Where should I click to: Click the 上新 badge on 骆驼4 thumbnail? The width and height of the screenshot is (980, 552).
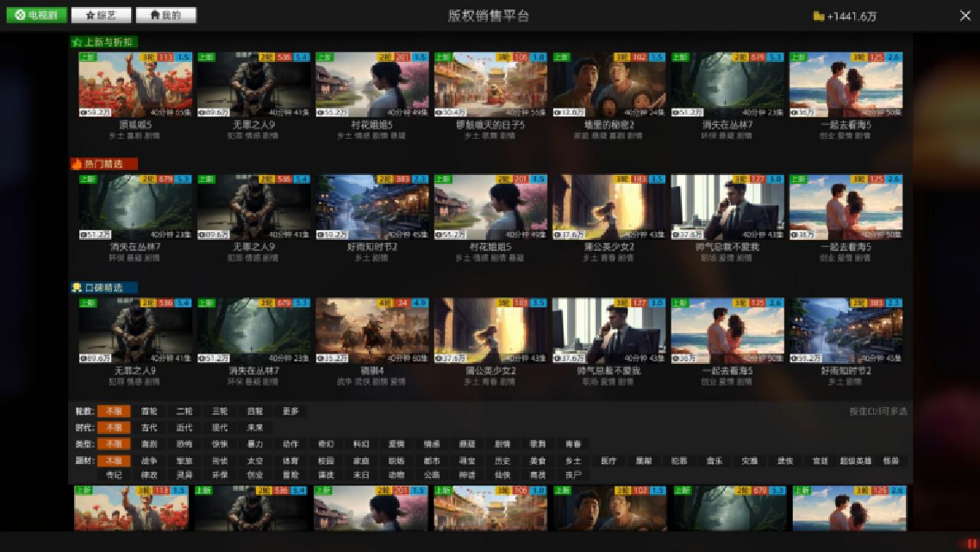point(325,304)
